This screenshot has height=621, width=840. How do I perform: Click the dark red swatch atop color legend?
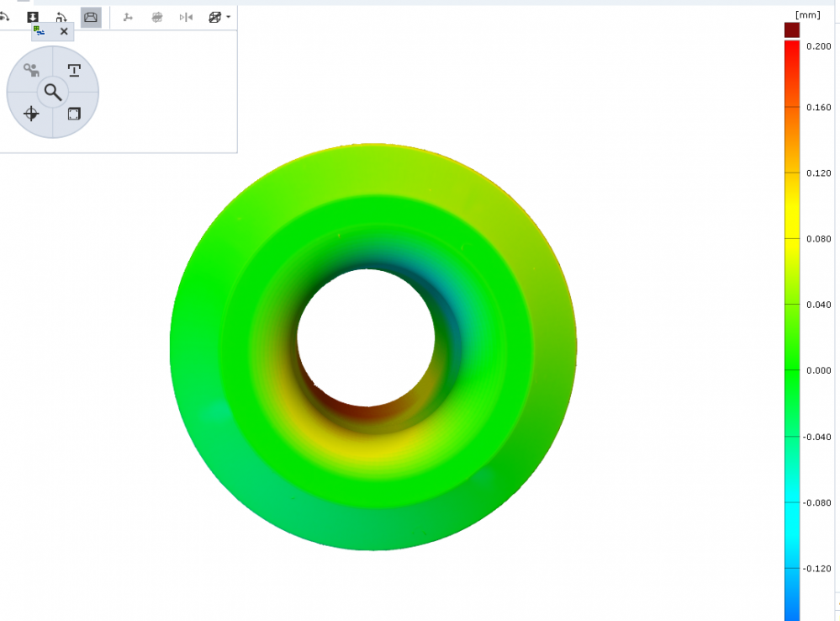(x=791, y=30)
